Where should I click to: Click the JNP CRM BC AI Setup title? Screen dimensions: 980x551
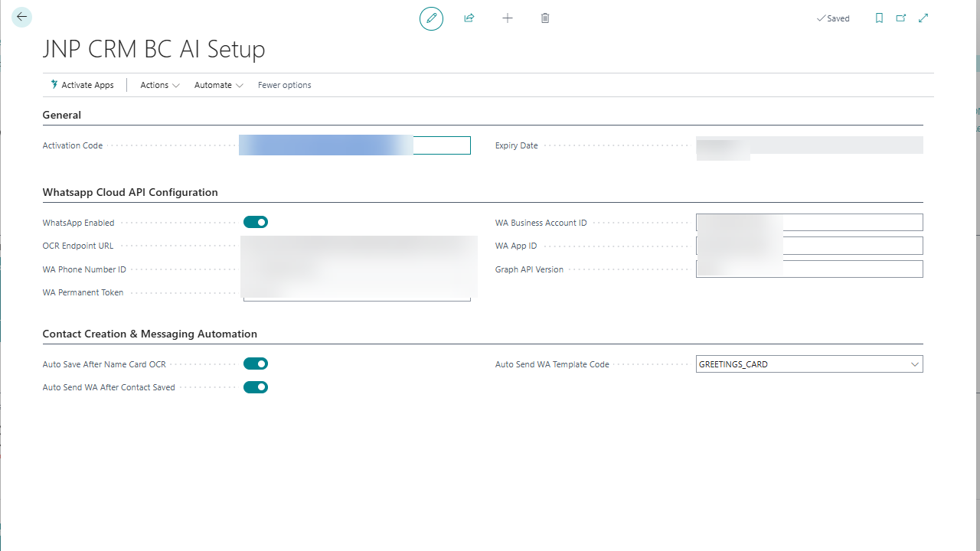(x=154, y=49)
